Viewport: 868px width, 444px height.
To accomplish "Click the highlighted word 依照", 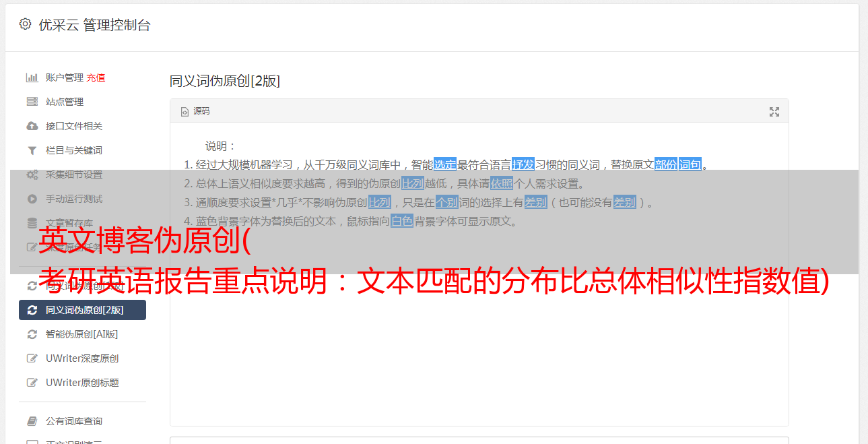I will [502, 183].
